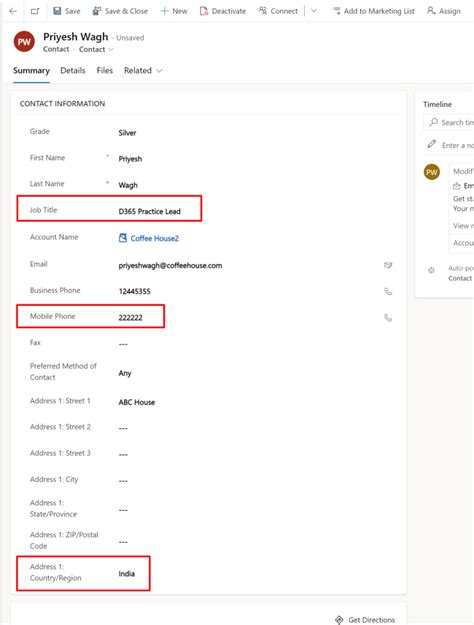Open the Details tab
474x625 pixels.
point(73,71)
